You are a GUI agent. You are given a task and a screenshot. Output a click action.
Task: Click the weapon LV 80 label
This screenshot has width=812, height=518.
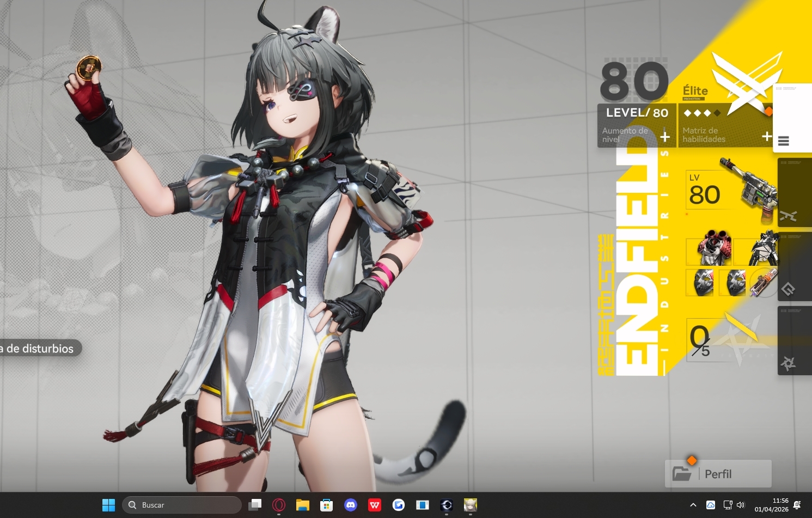pos(704,191)
